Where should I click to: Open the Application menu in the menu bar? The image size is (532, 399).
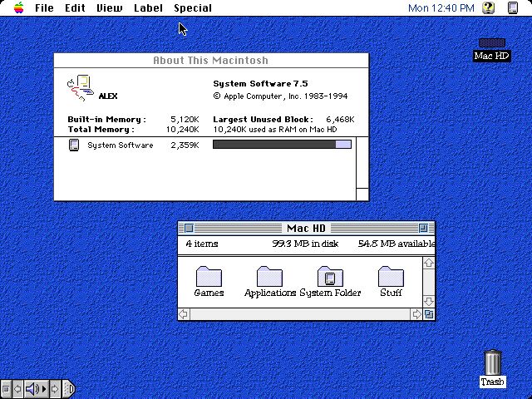[x=513, y=7]
